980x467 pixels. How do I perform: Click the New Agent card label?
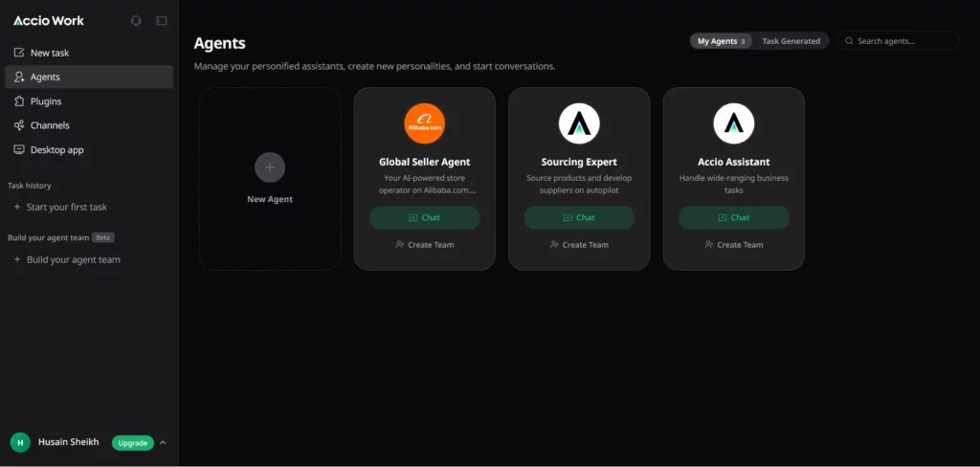point(270,199)
